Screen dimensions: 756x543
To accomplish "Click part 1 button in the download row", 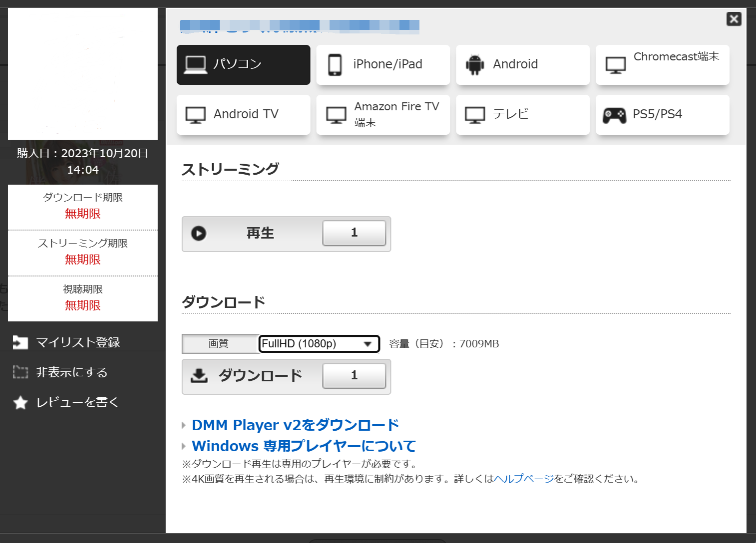I will tap(354, 375).
